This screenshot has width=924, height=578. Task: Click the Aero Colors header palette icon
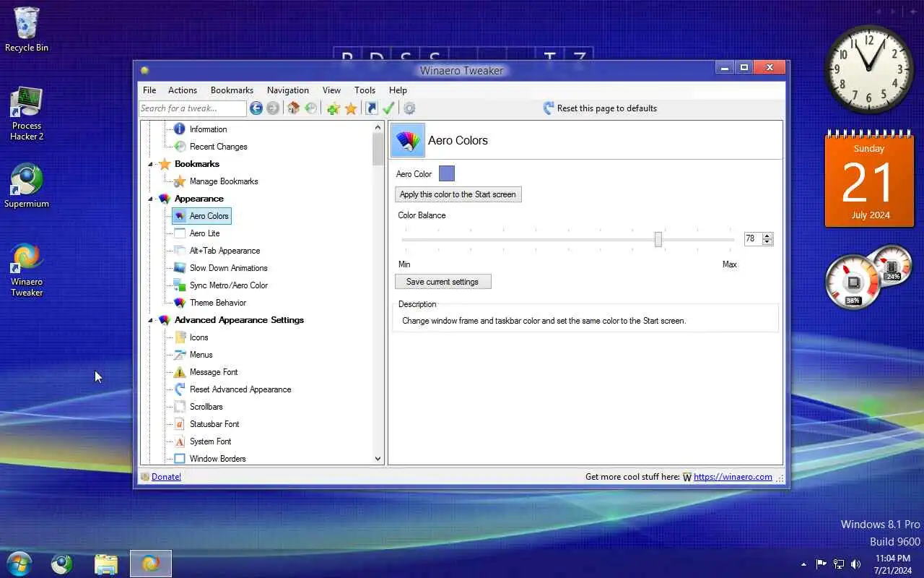click(408, 140)
